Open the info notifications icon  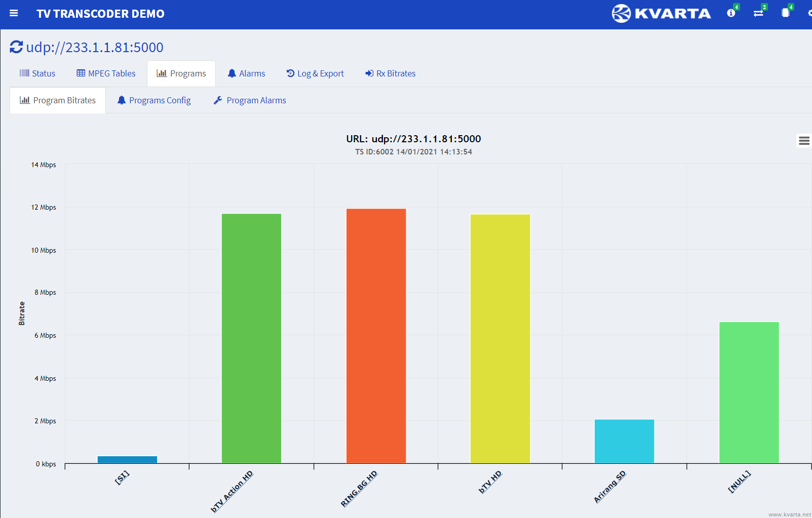coord(731,13)
